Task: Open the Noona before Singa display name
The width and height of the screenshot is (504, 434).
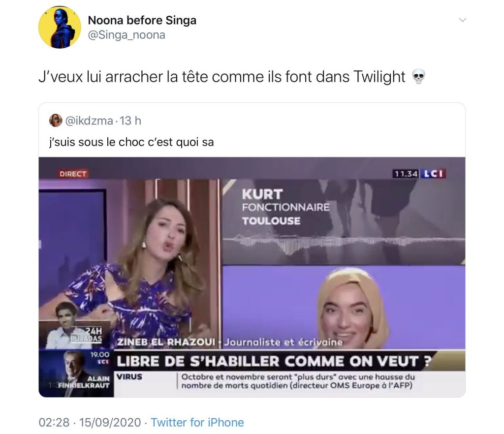Action: point(142,20)
